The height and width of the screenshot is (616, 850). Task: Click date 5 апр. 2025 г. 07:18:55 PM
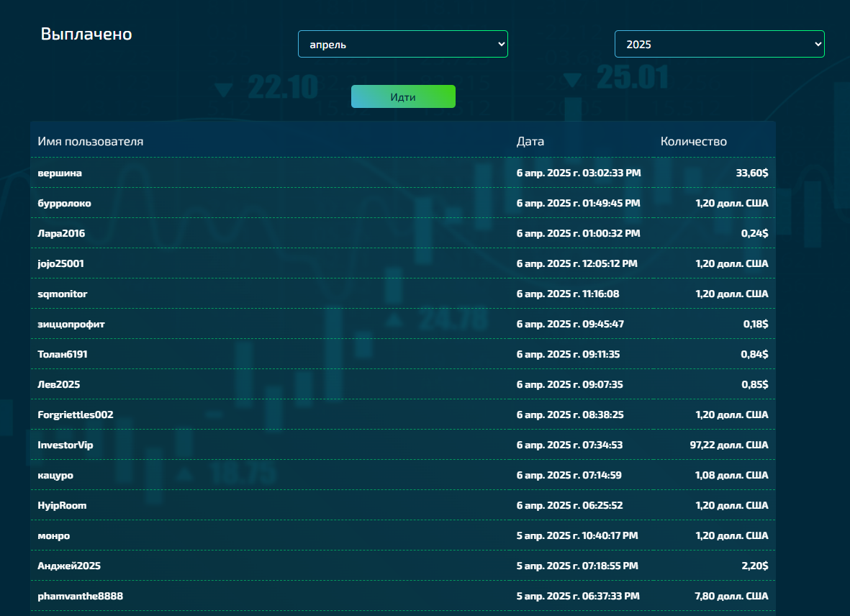click(x=577, y=566)
